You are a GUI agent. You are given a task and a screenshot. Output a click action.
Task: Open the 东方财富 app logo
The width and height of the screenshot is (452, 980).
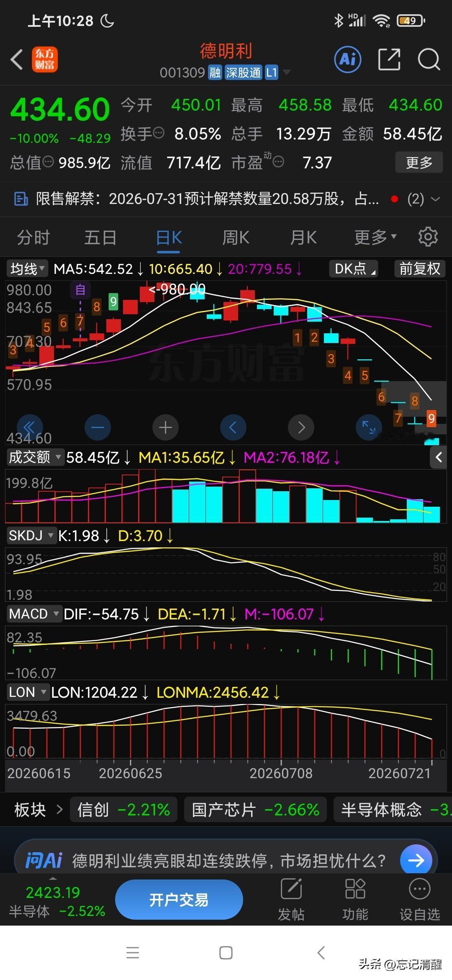pos(45,59)
